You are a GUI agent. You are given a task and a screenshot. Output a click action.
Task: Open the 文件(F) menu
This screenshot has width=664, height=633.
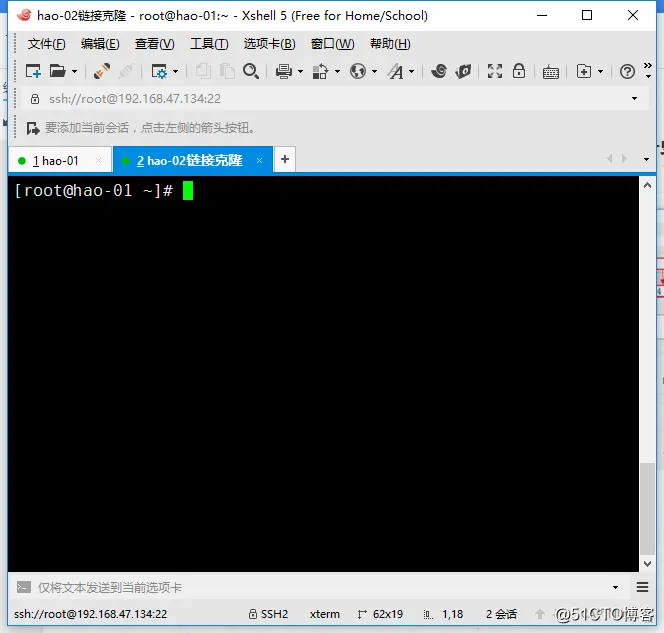pos(47,44)
